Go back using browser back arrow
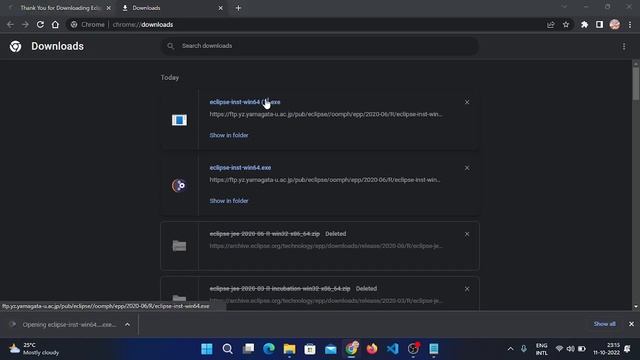 [10, 24]
